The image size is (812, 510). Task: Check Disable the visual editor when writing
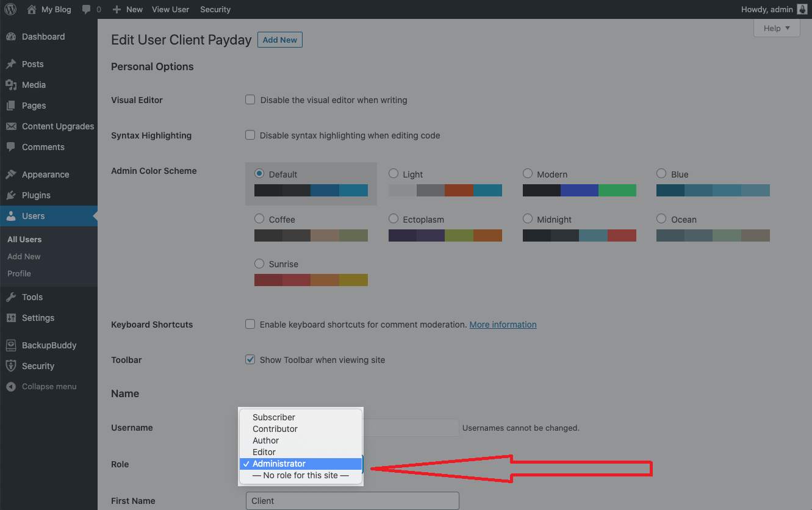250,99
